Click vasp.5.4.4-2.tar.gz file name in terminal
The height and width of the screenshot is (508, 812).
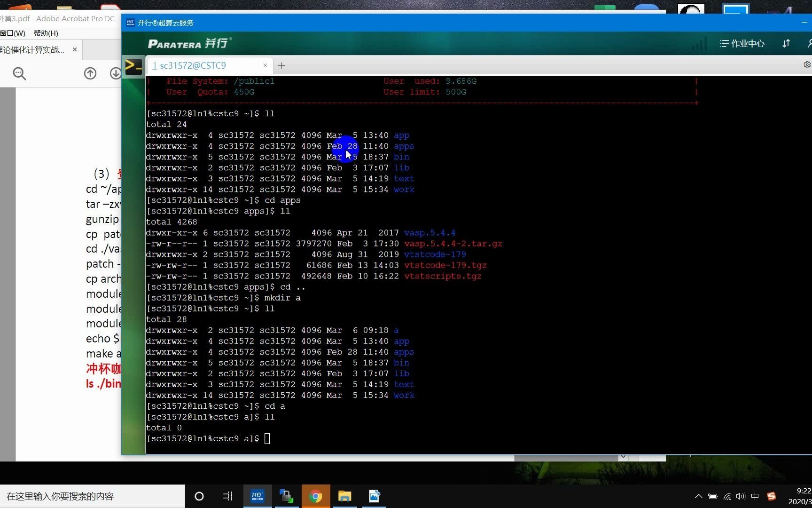453,244
